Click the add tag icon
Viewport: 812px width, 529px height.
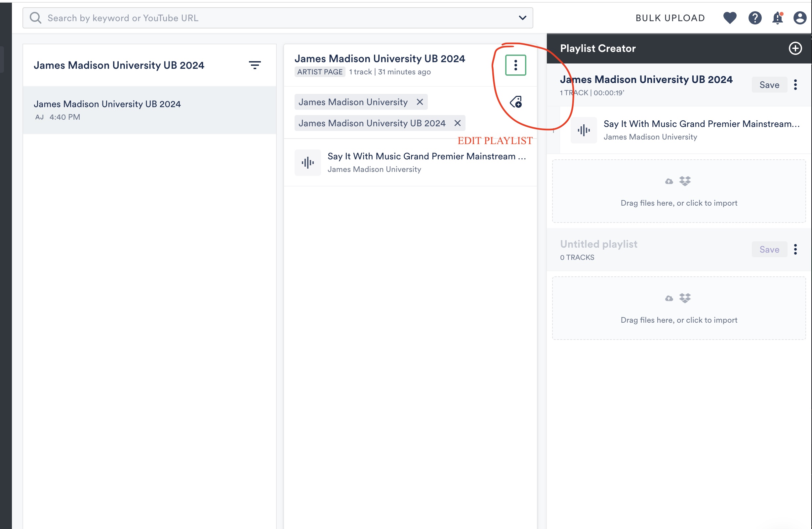pyautogui.click(x=515, y=102)
